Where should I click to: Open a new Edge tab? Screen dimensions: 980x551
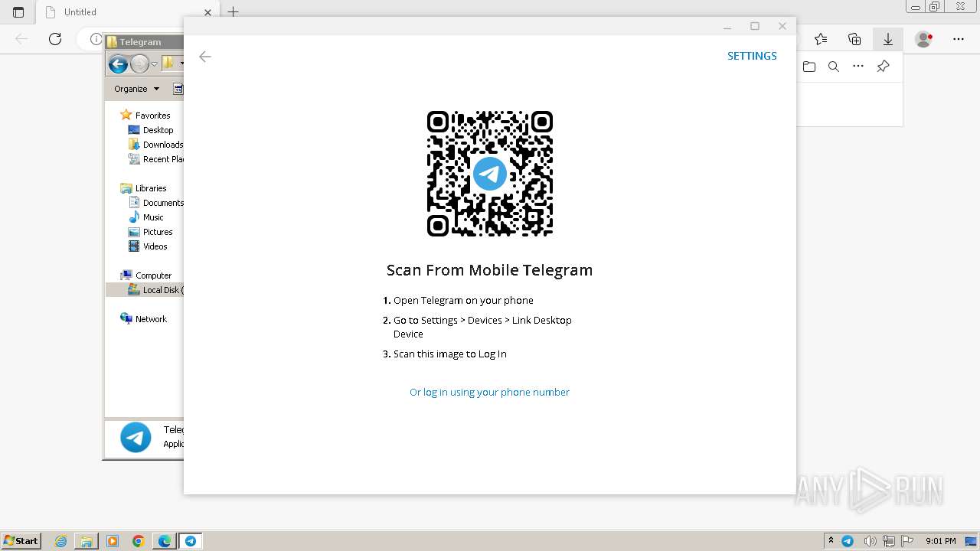pyautogui.click(x=234, y=11)
